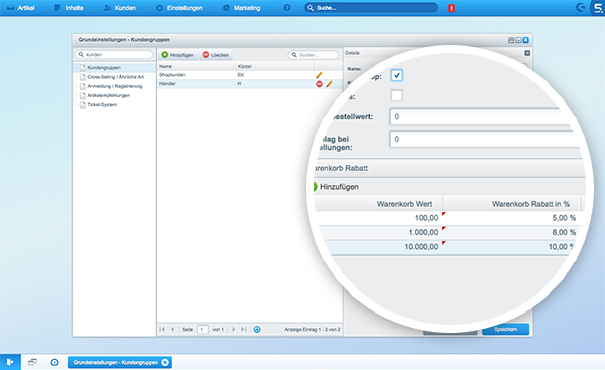Minimize the Grundeinstellungen - Kundengruppen window
Screen dimensions: 605x370
click(511, 40)
